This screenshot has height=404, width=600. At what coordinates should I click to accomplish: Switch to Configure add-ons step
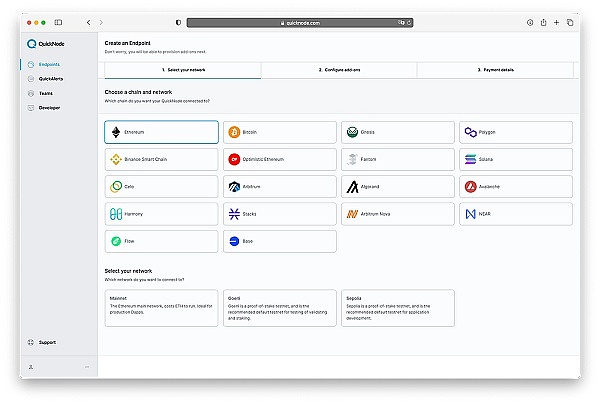point(339,70)
